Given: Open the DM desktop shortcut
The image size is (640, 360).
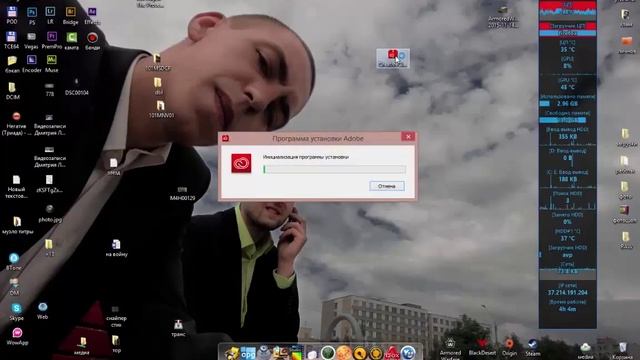Looking at the screenshot, I should click(14, 287).
